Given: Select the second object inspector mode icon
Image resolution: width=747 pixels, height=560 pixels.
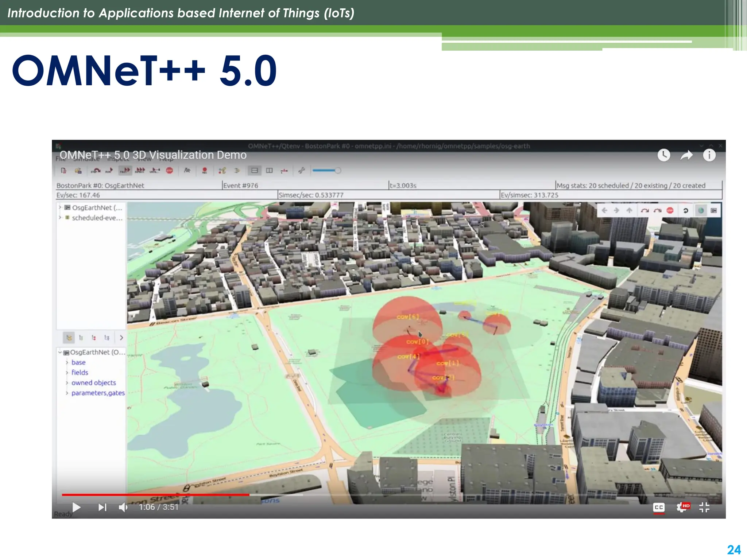Looking at the screenshot, I should (x=81, y=338).
